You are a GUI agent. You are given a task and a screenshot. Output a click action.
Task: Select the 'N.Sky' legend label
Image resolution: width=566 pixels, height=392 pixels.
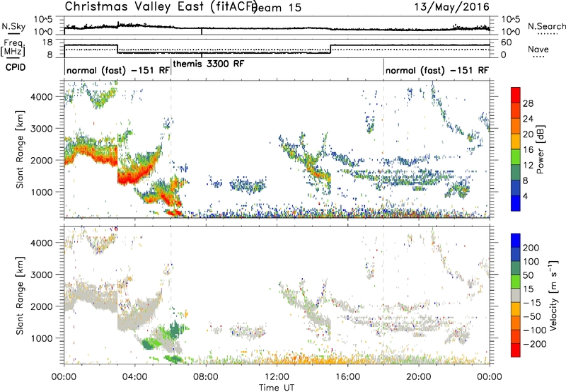point(13,26)
